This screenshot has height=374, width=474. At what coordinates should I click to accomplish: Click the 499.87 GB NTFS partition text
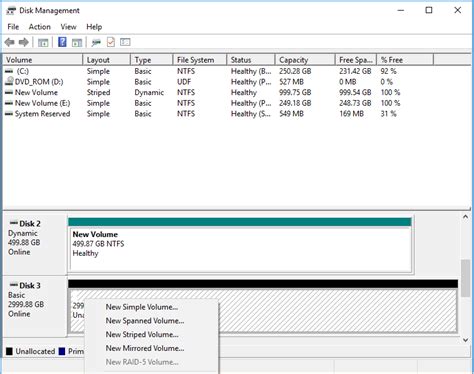pyautogui.click(x=98, y=244)
